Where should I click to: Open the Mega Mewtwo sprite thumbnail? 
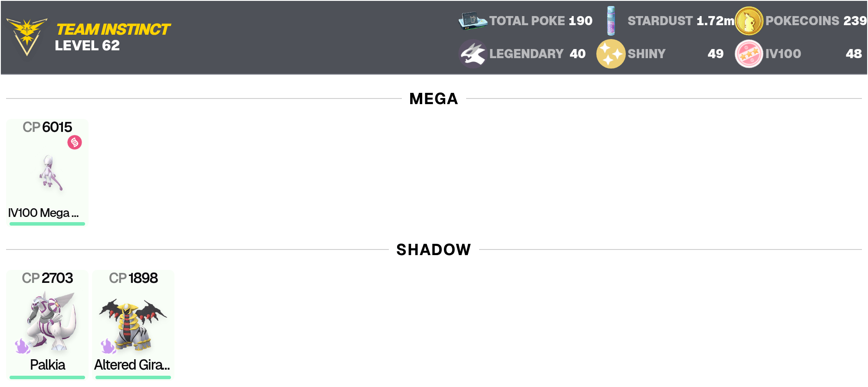(x=50, y=173)
